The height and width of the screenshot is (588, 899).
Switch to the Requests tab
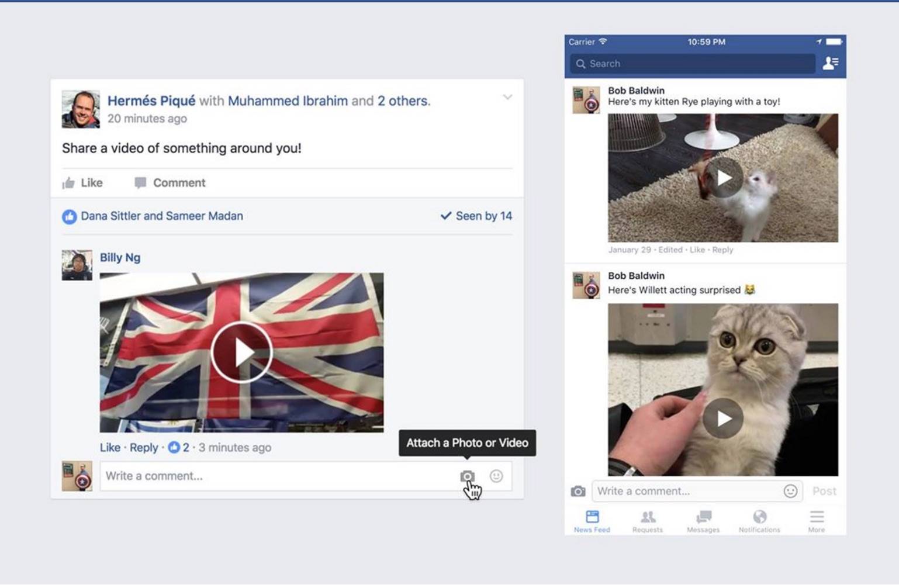click(648, 521)
